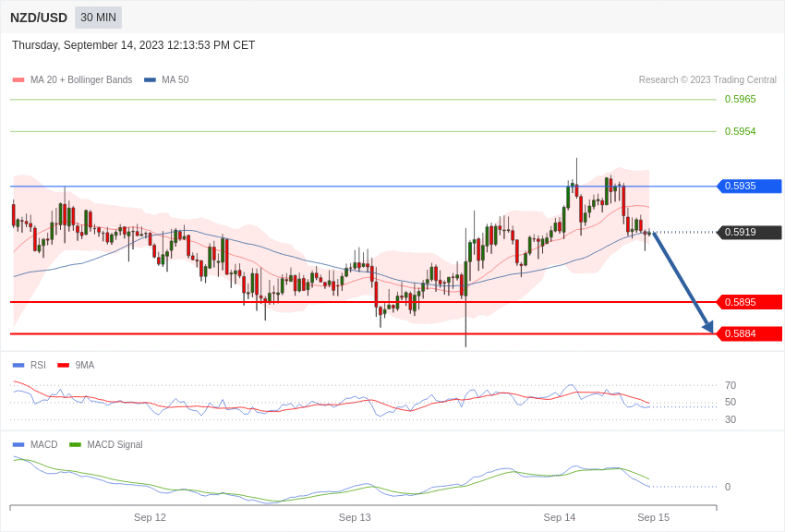Click the 9MA red legend swatch
This screenshot has width=785, height=532.
[63, 366]
